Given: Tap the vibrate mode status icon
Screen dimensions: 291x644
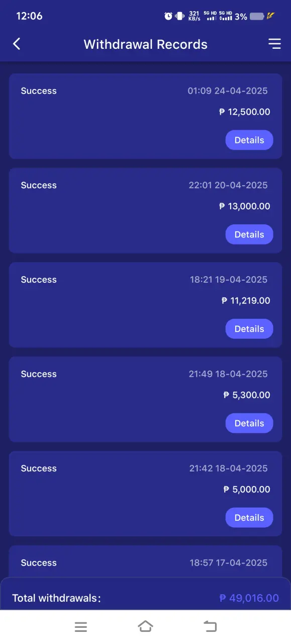Looking at the screenshot, I should point(179,16).
